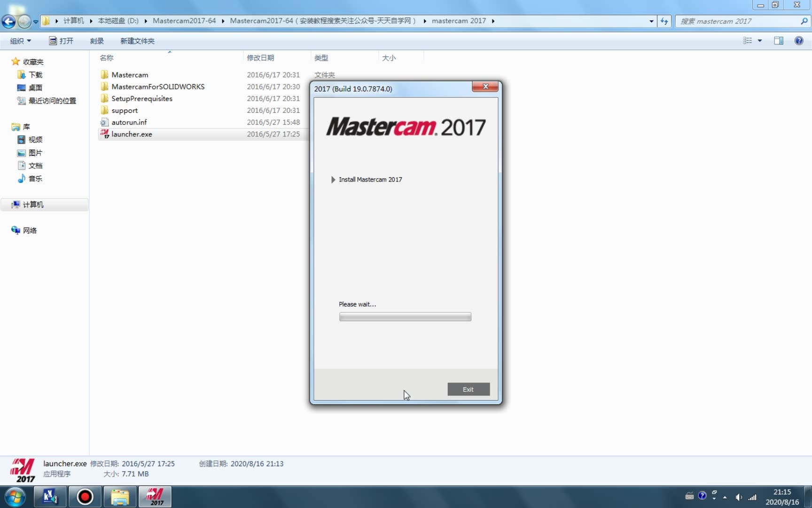The image size is (812, 508).
Task: Click the Windows Explorer taskbar icon
Action: point(120,497)
